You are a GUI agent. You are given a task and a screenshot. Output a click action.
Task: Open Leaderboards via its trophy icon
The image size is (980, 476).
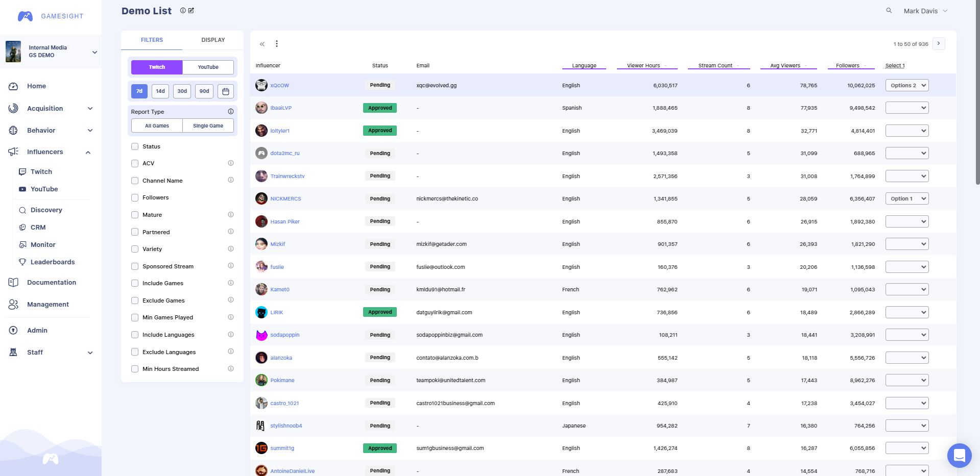22,262
